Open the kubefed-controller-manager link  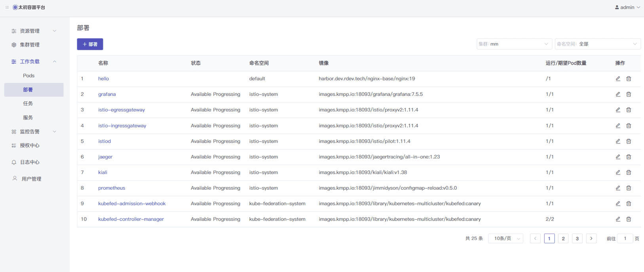[131, 219]
